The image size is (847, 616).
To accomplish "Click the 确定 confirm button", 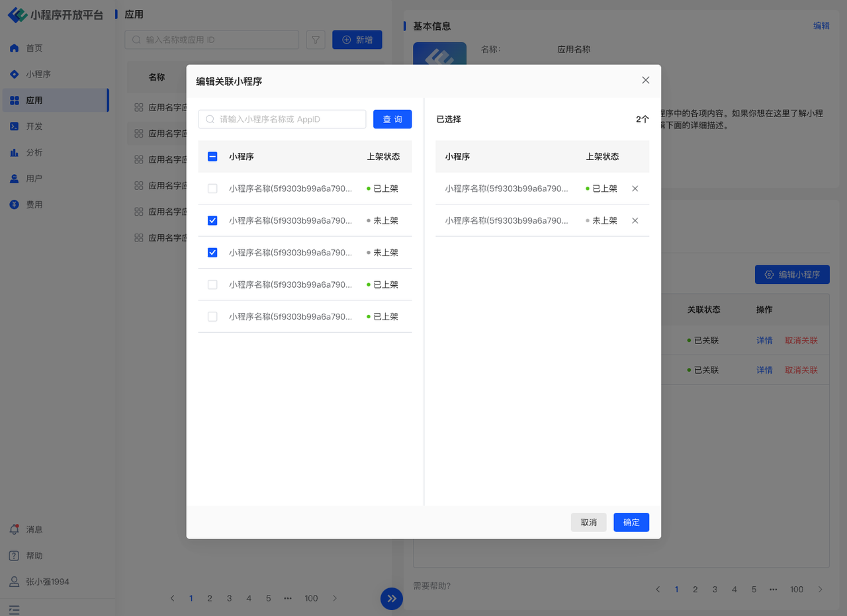I will [x=631, y=522].
